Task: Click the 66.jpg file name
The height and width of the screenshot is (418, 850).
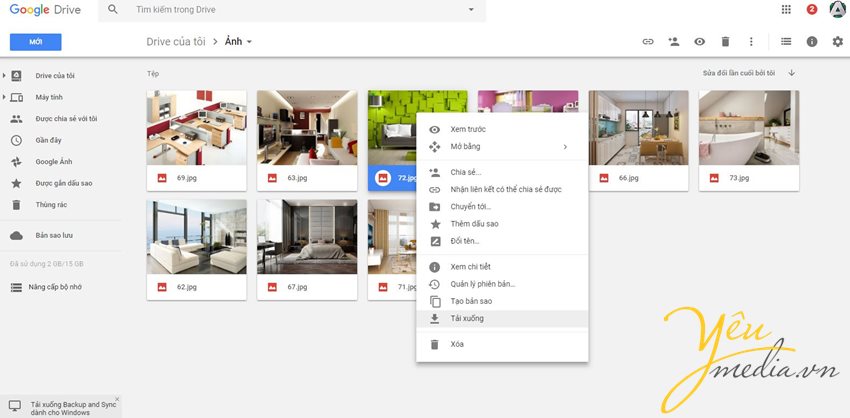Action: [629, 178]
